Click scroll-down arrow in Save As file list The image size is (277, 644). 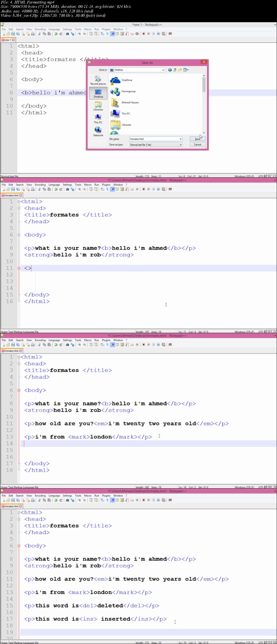(204, 133)
